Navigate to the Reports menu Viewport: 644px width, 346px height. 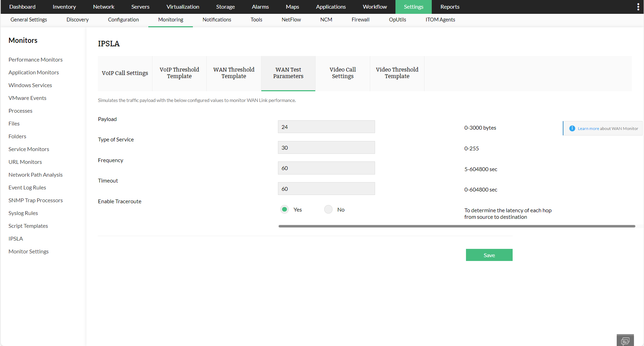[449, 7]
